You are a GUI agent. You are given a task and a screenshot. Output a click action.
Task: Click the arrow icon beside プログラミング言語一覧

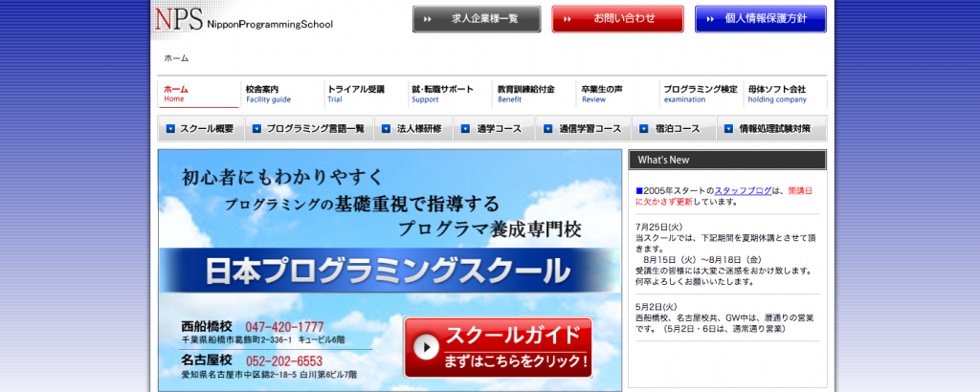point(256,129)
